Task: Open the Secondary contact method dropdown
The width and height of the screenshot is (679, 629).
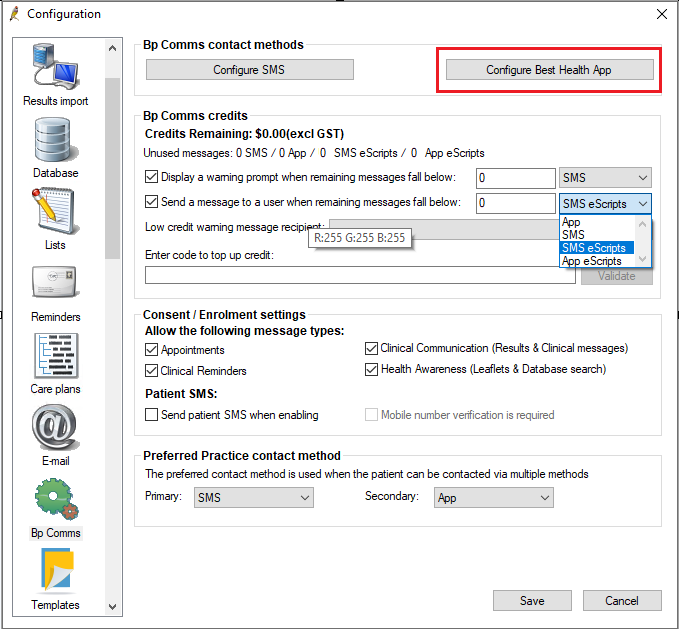Action: pos(494,497)
